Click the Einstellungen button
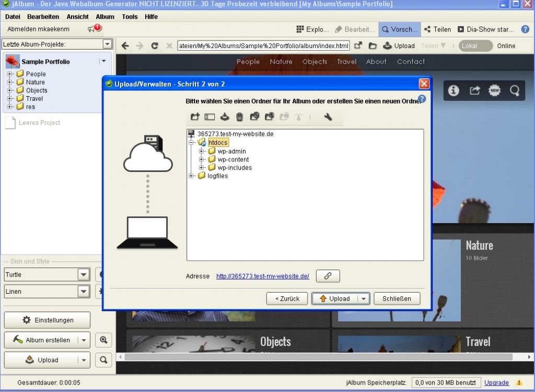The height and width of the screenshot is (392, 535). tap(47, 320)
